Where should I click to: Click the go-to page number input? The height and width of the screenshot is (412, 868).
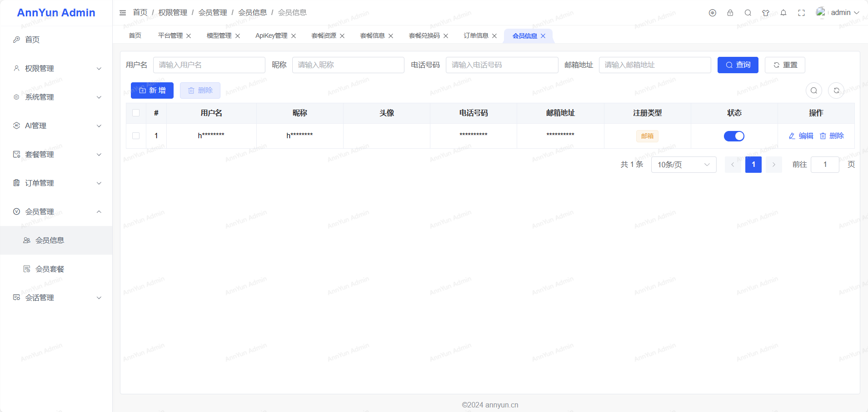(825, 165)
